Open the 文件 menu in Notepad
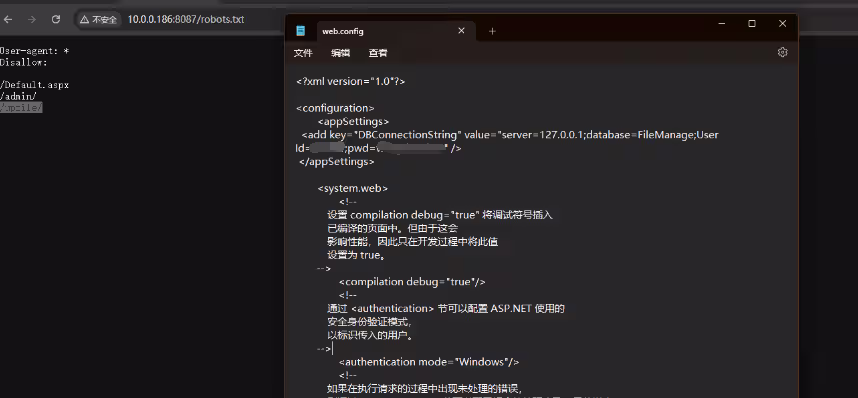Screen dimensions: 858x398 (303, 53)
